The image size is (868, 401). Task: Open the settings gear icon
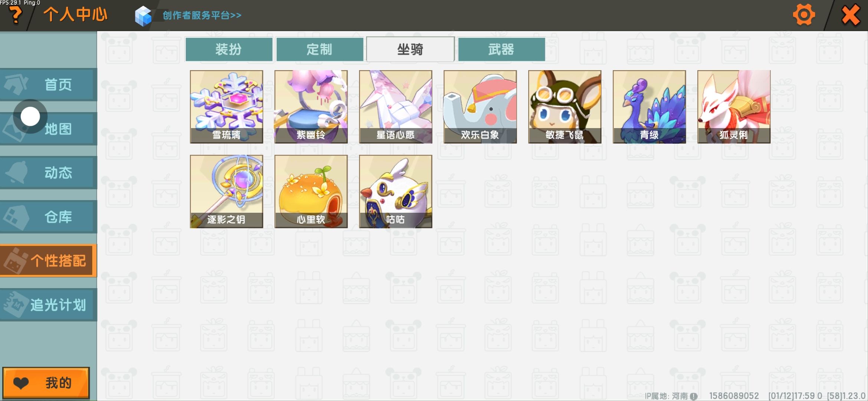coord(804,15)
